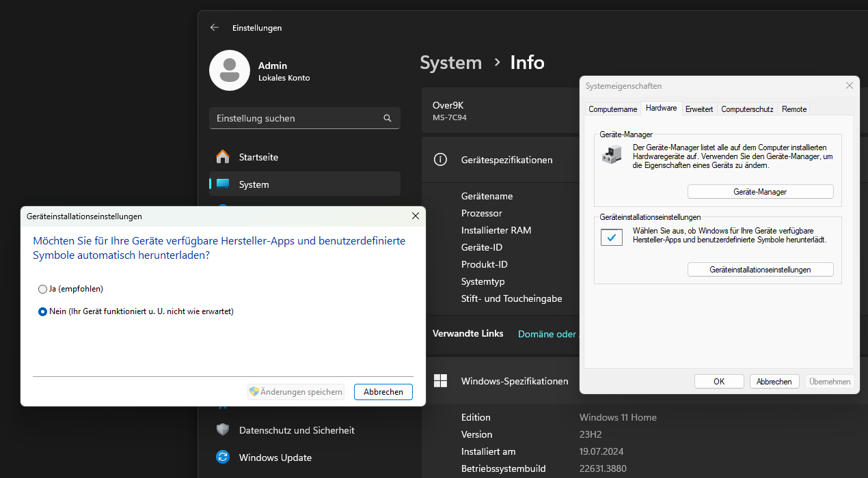Click the Windows logo beside Windows-Spezifikationen

[441, 381]
